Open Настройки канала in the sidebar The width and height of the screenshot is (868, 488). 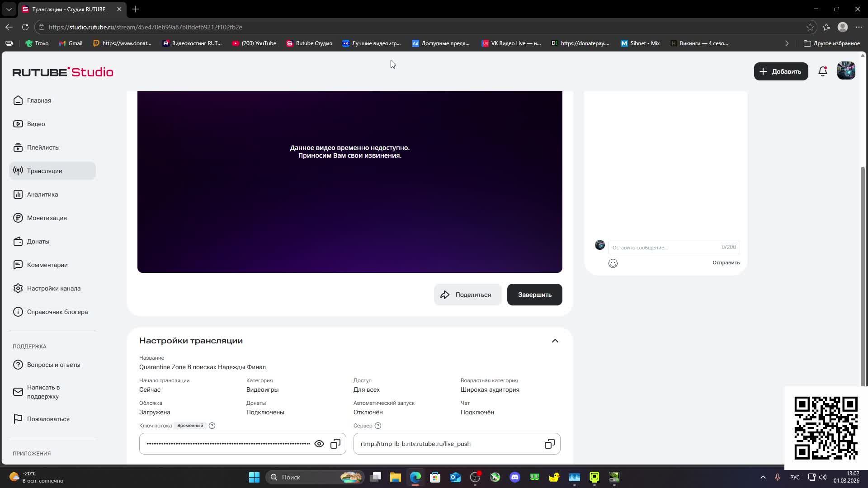coord(53,288)
